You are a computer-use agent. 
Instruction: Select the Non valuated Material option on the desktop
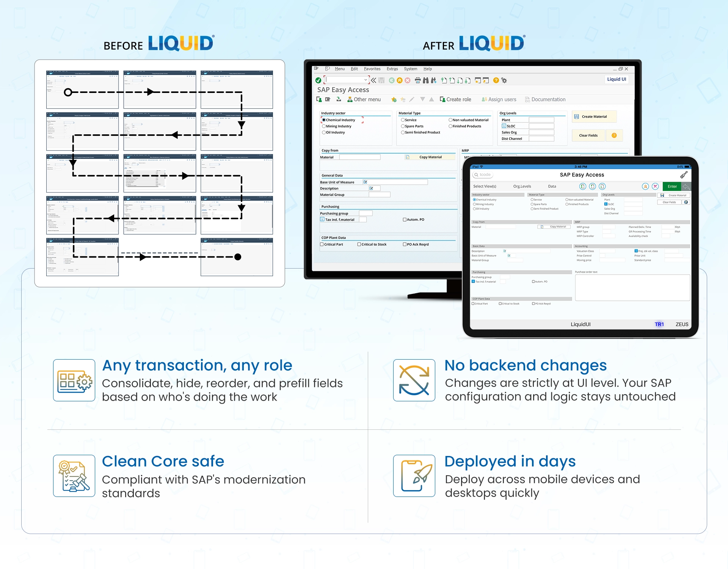[x=450, y=120]
